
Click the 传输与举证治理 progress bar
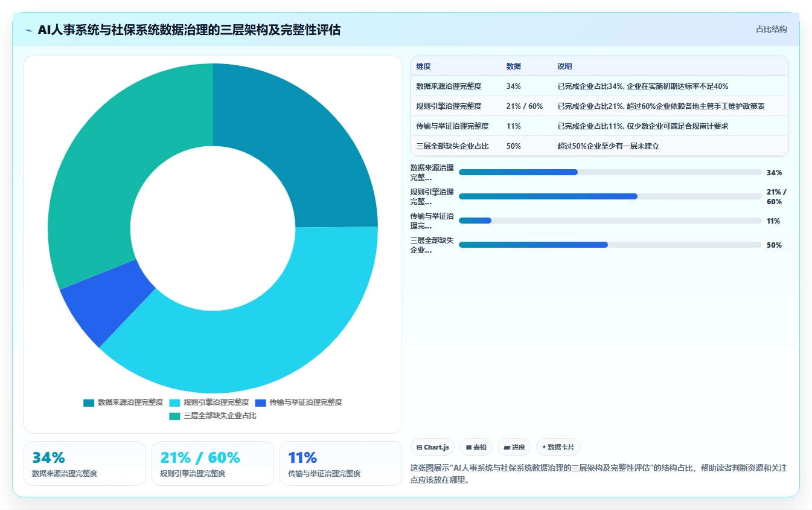(610, 221)
